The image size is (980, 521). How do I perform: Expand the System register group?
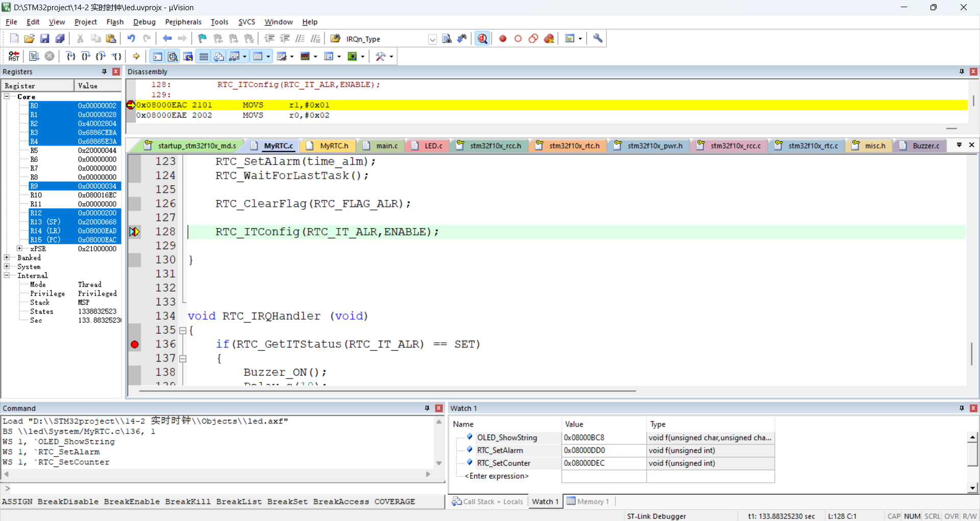point(7,267)
